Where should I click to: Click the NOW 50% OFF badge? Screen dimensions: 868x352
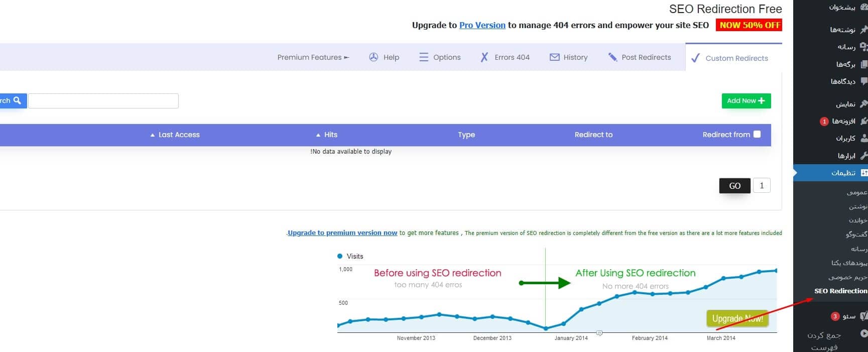point(749,25)
